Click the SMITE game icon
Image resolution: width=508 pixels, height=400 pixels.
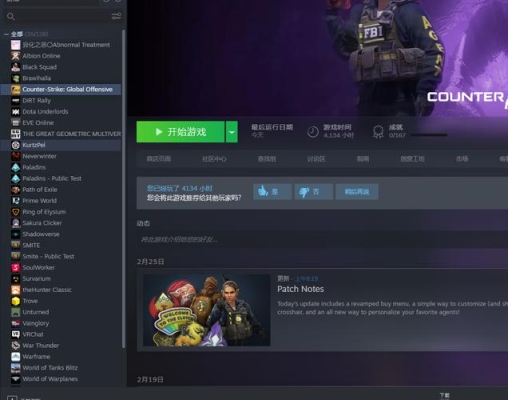16,245
